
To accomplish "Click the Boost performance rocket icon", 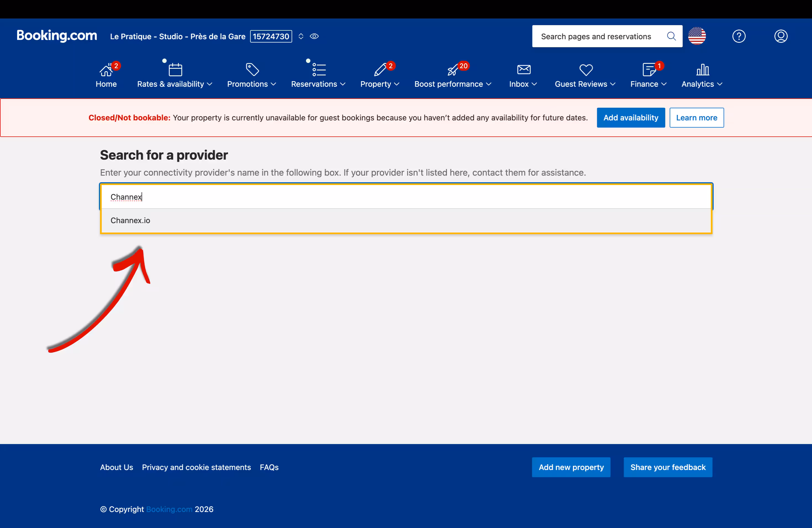I will (x=452, y=70).
